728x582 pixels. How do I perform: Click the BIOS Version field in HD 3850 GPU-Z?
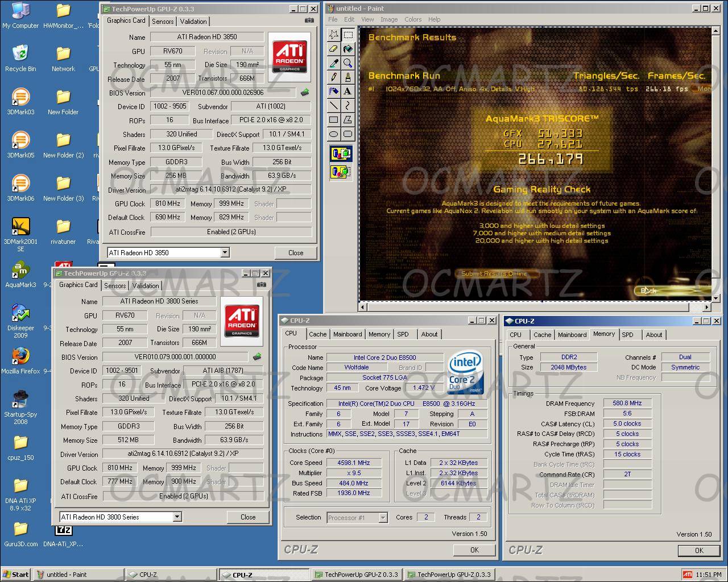coord(223,93)
